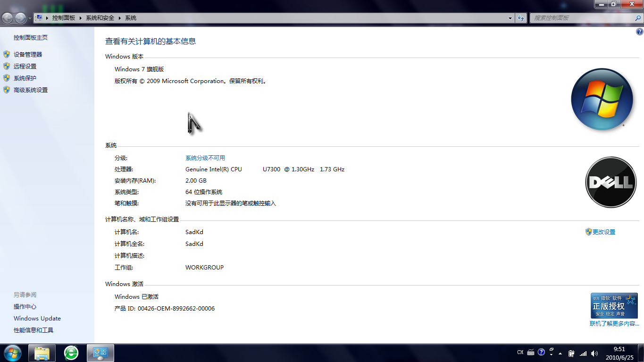The width and height of the screenshot is (644, 362).
Task: Click the Control Panel taskbar button
Action: click(100, 353)
